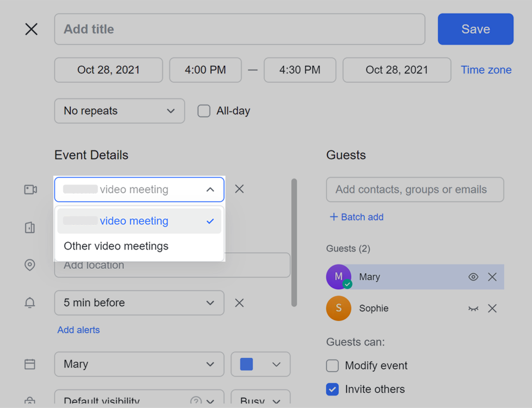Click the calendar icon next to Mary dropdown

click(x=30, y=364)
